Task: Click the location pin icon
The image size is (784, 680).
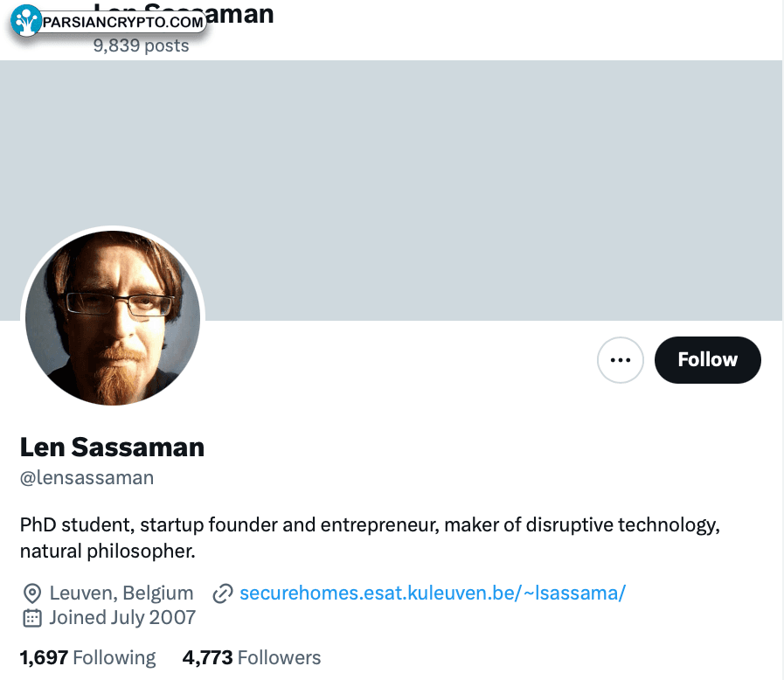Action: [31, 593]
